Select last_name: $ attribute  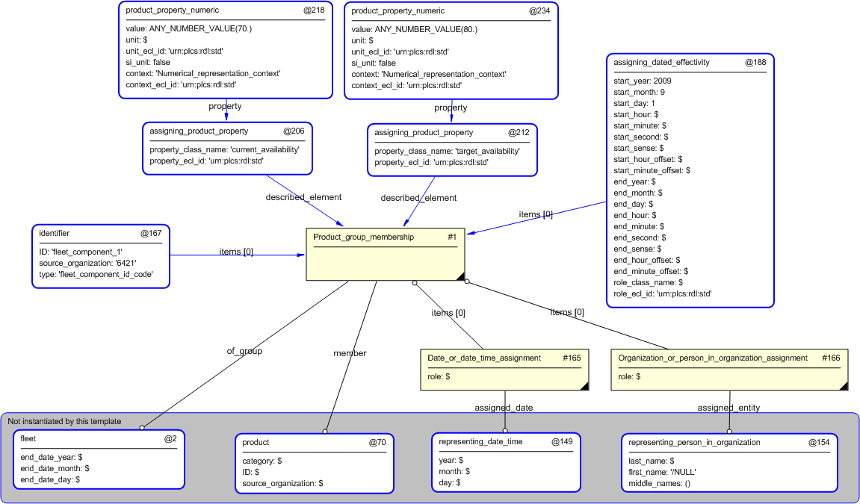[x=652, y=461]
